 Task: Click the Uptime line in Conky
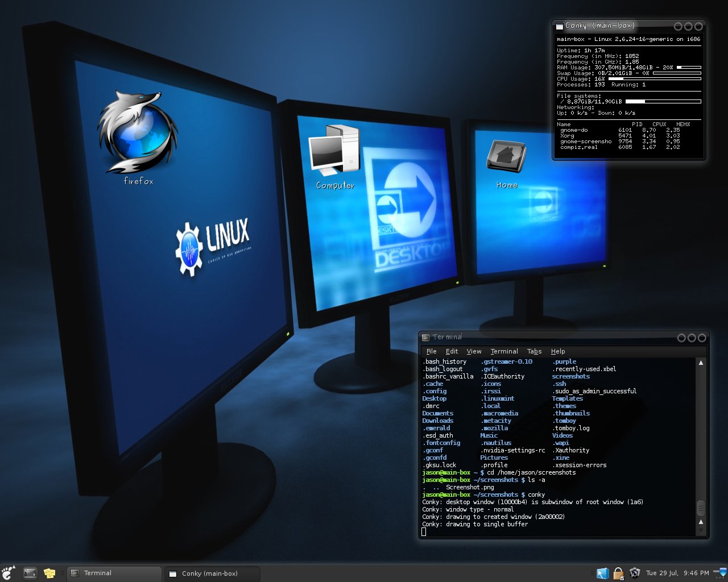tap(581, 51)
